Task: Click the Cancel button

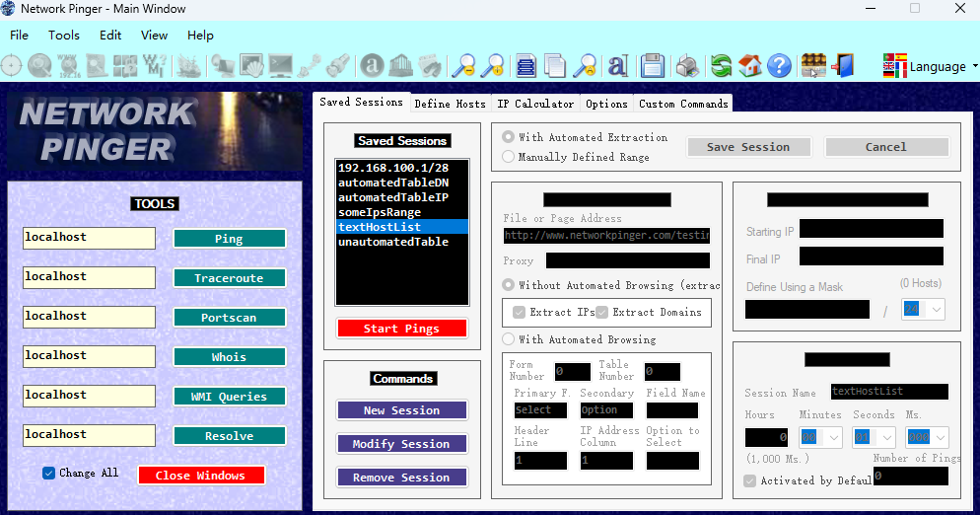Action: click(886, 147)
